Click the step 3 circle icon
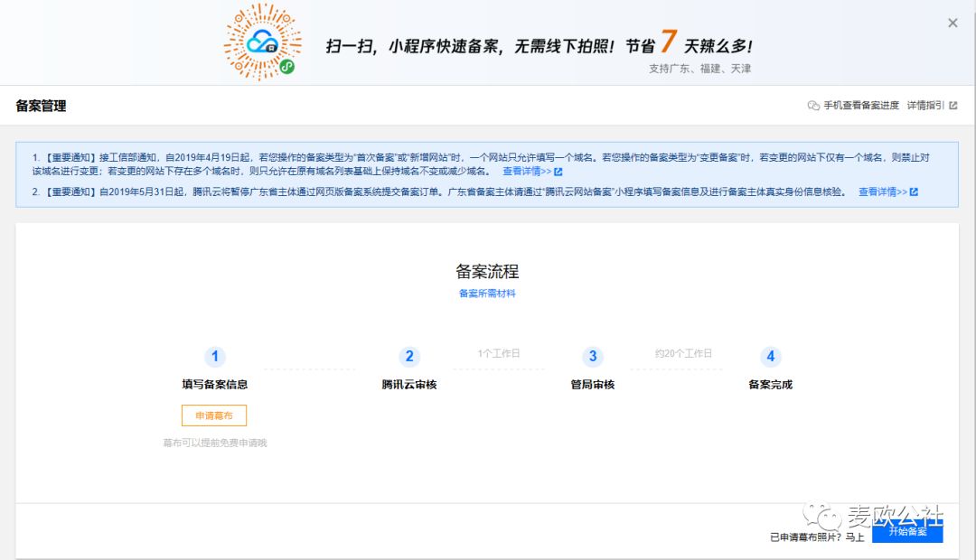 click(x=593, y=357)
